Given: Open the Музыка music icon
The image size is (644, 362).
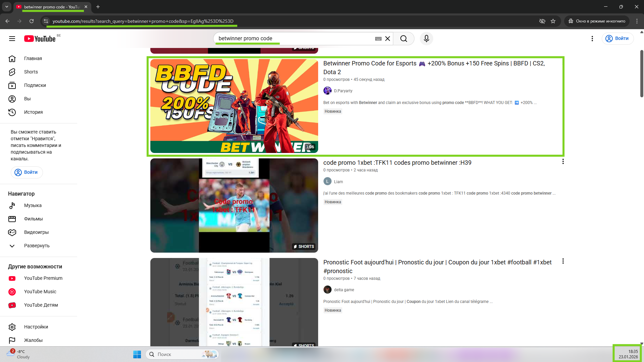Looking at the screenshot, I should [x=12, y=206].
